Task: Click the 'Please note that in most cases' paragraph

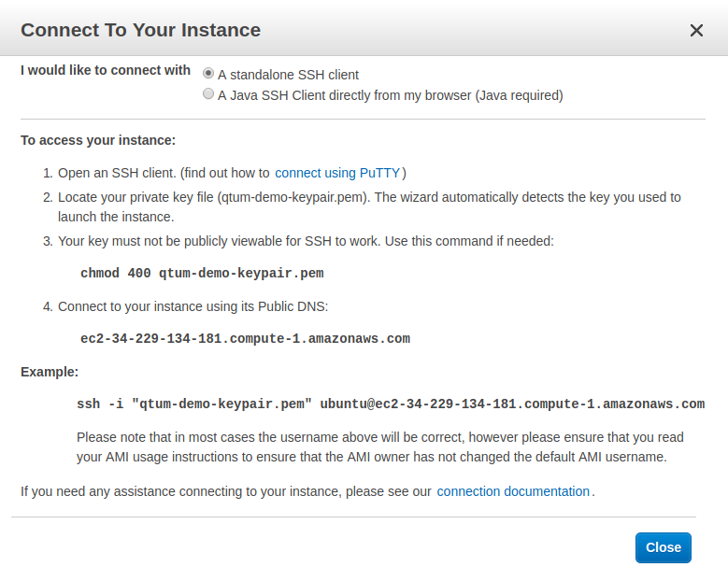Action: 379,446
